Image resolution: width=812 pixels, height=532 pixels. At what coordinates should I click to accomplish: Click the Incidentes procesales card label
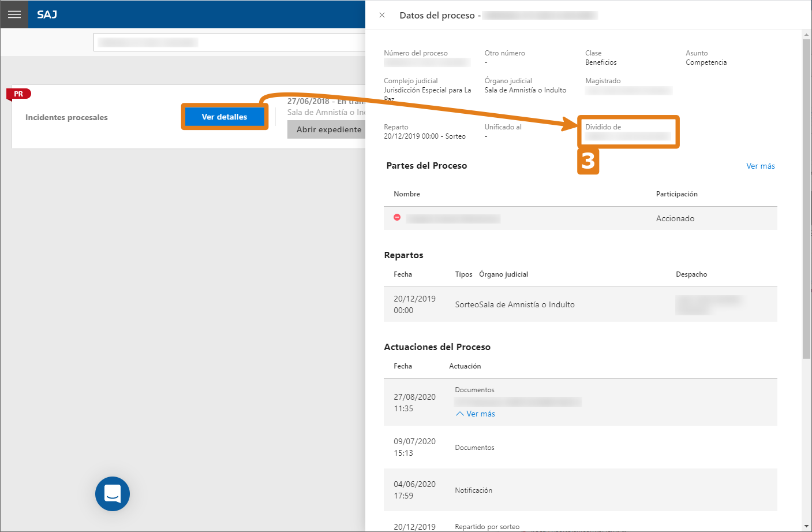(x=66, y=117)
